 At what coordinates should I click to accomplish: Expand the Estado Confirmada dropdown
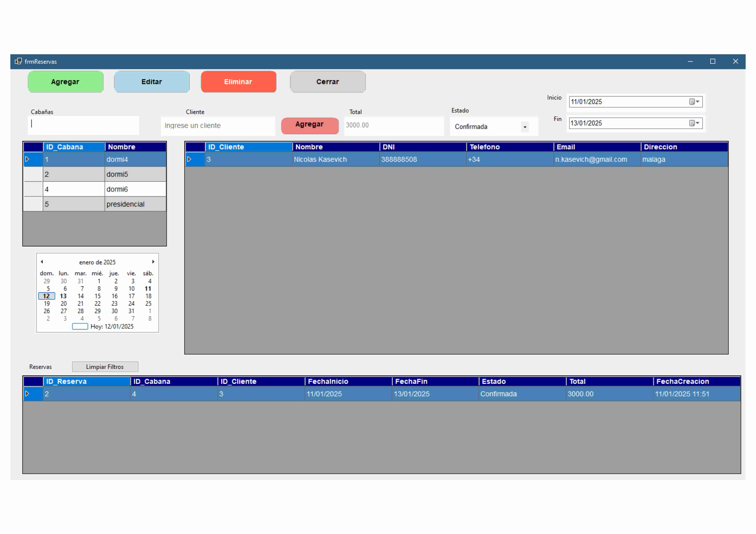[x=525, y=127]
